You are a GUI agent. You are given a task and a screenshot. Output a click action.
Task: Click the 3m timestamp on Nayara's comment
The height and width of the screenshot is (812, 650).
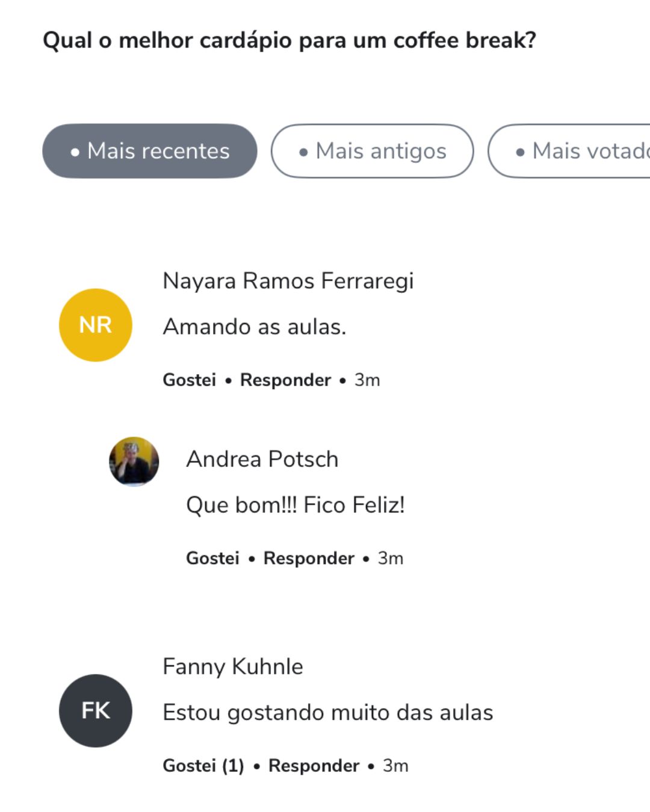pyautogui.click(x=367, y=380)
